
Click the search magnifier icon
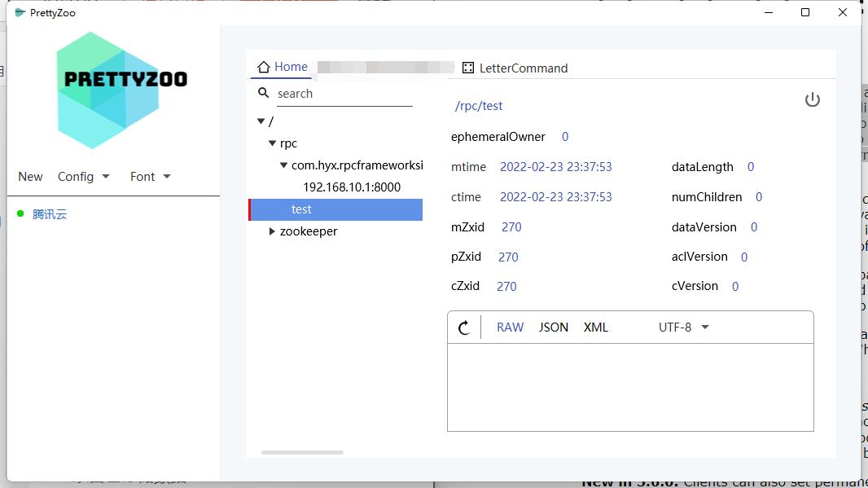(264, 93)
